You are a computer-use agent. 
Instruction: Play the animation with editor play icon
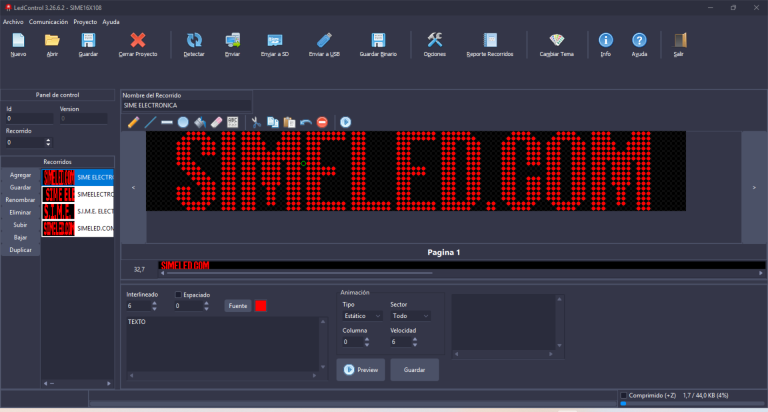click(x=346, y=122)
